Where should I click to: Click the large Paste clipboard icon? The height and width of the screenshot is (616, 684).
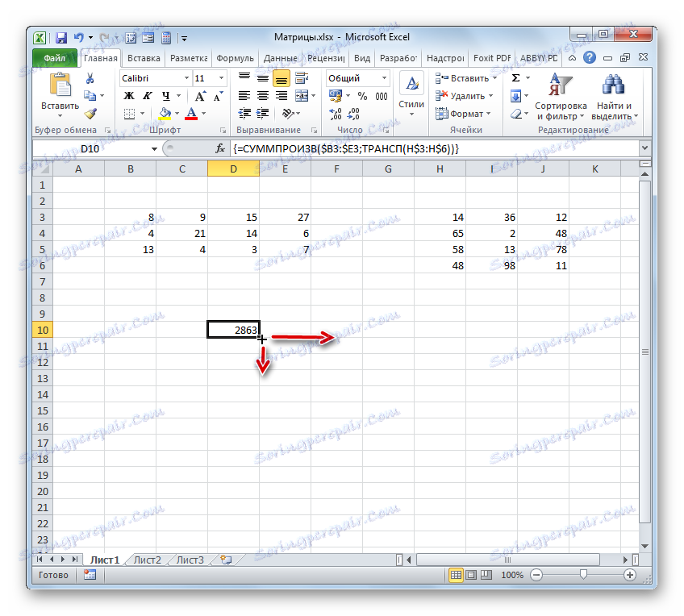[60, 85]
